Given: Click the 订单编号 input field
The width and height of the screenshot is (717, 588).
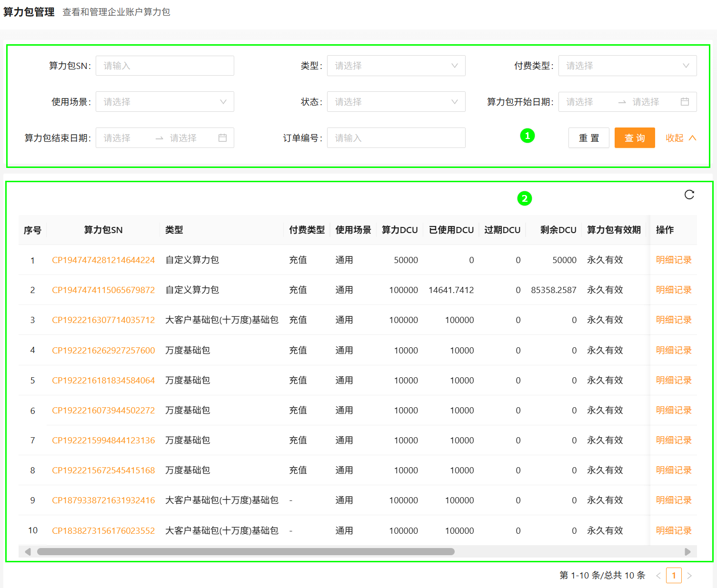Looking at the screenshot, I should pos(396,138).
